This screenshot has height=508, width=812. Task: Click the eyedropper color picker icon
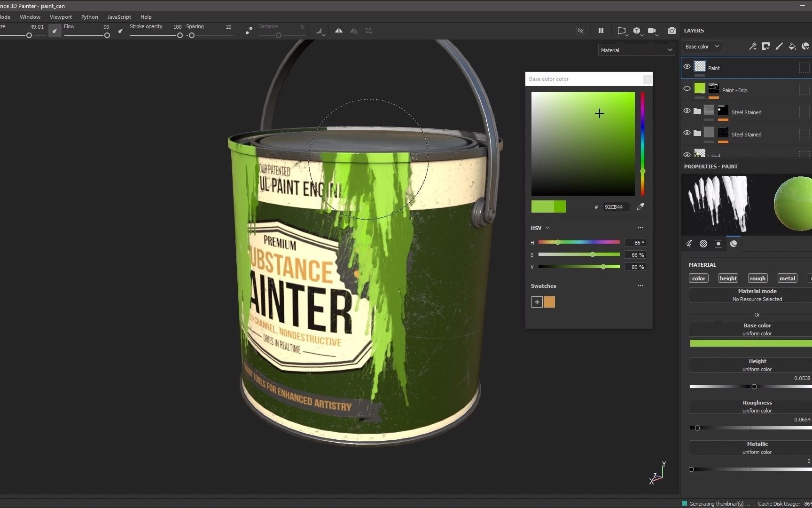tap(640, 206)
